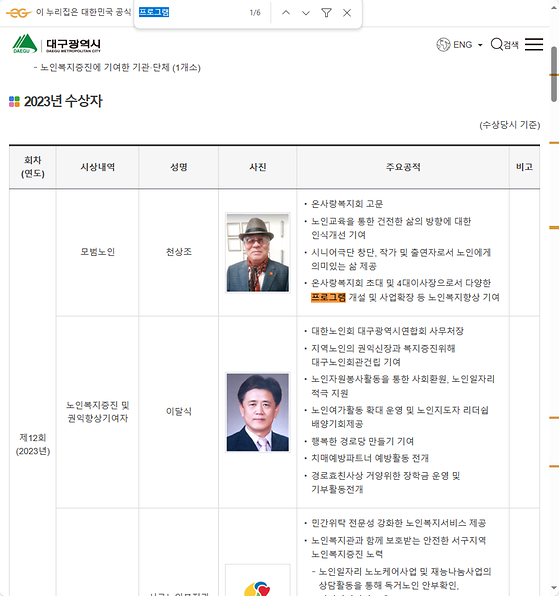The image size is (559, 596).
Task: Select the name cell 천상조
Action: tap(179, 252)
